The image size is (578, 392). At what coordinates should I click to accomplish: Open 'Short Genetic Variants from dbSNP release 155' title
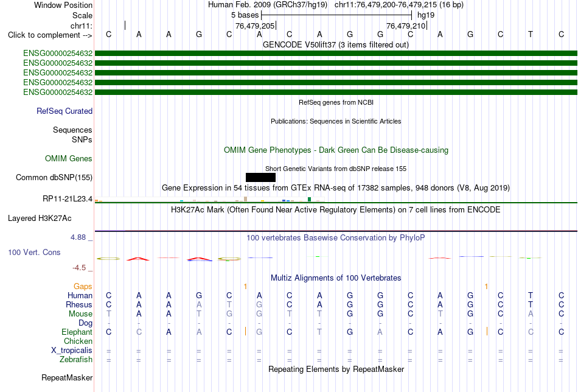(336, 169)
